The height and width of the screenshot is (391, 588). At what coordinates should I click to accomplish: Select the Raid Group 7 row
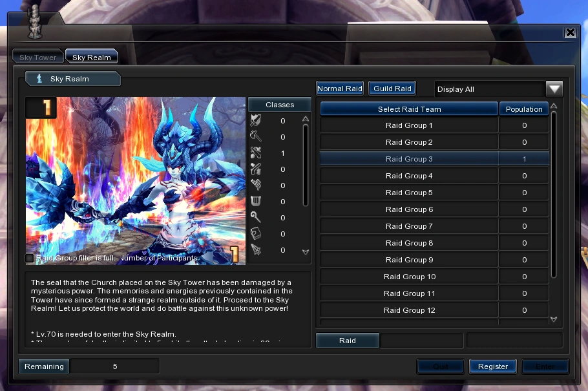pyautogui.click(x=409, y=226)
